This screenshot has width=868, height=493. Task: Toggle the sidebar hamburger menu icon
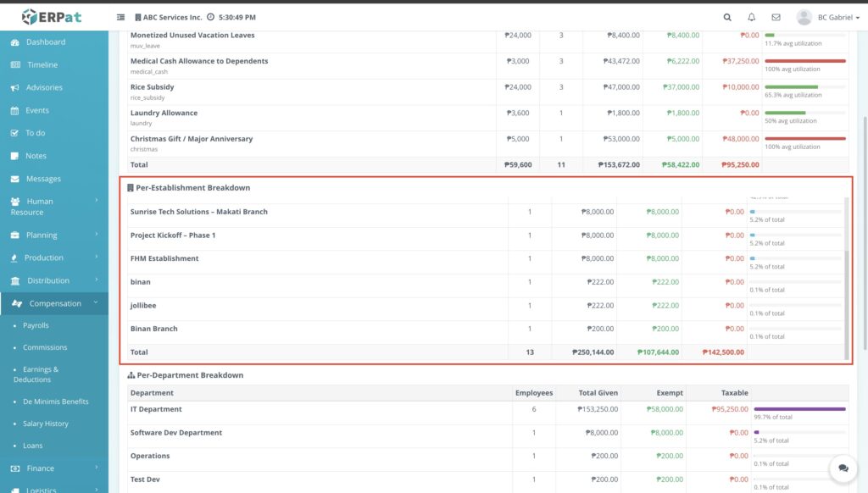point(120,17)
